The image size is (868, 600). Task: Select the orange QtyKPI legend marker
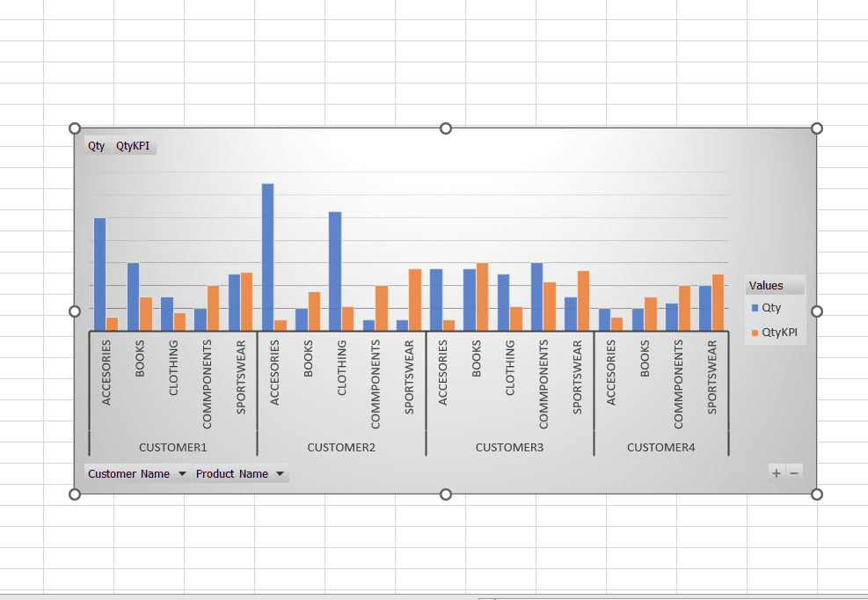755,333
